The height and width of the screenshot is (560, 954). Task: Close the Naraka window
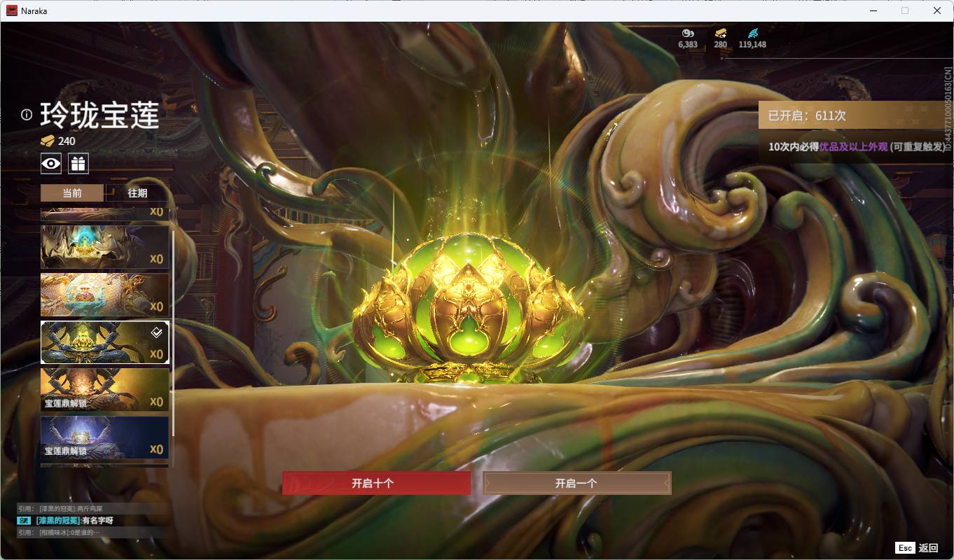937,10
